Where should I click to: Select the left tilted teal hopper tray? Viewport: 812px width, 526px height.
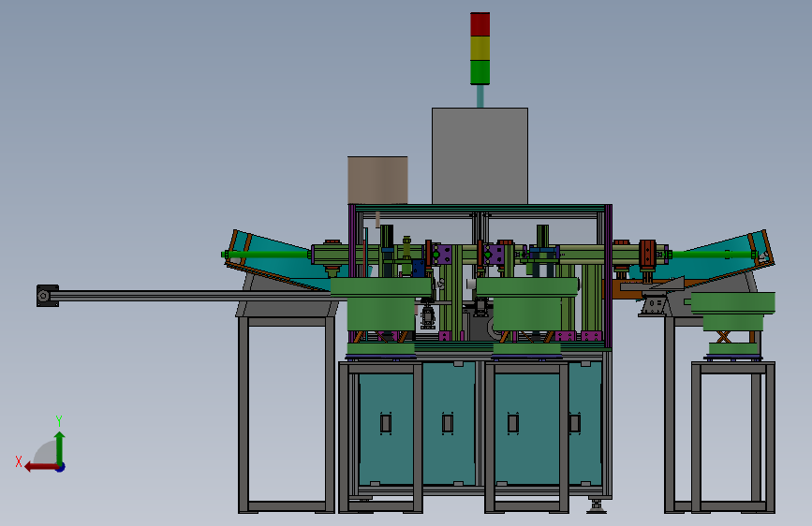(x=280, y=261)
